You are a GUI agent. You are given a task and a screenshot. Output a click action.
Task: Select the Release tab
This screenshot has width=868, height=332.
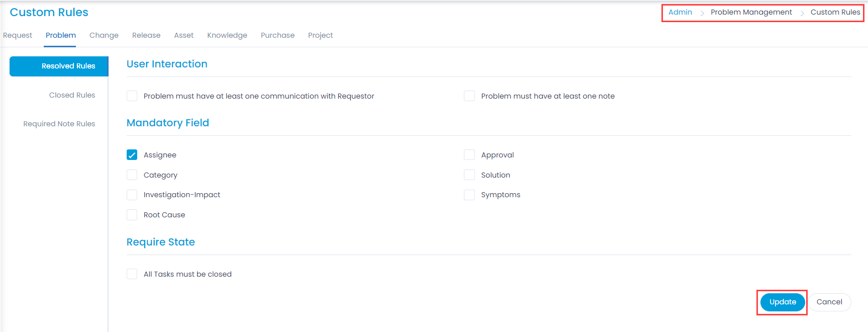tap(146, 35)
